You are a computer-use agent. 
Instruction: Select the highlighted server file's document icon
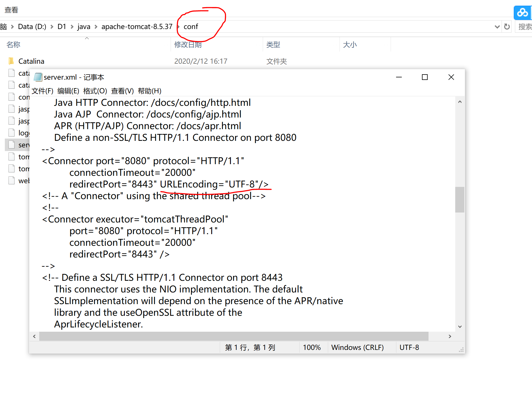(x=11, y=145)
